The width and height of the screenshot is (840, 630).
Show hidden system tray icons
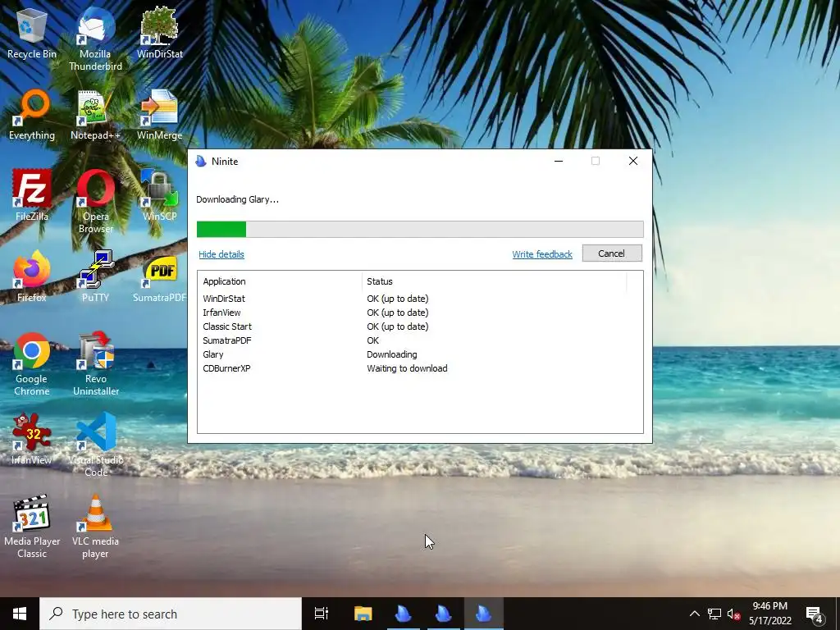694,614
